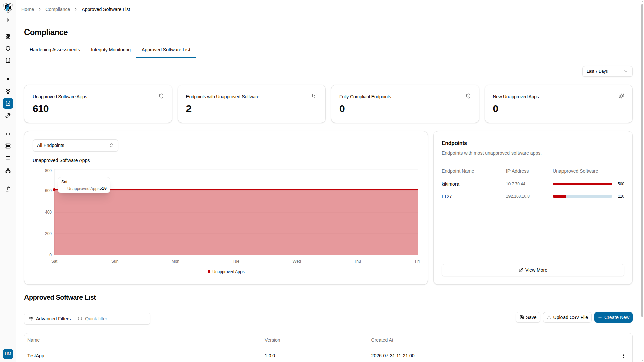This screenshot has height=362, width=644.
Task: Click the 1.0.0 version cell
Action: (270, 356)
